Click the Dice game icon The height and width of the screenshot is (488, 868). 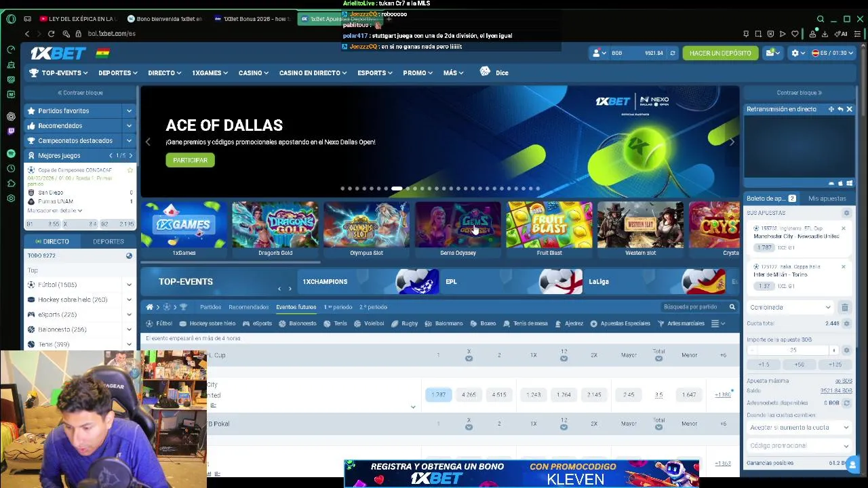(x=485, y=71)
